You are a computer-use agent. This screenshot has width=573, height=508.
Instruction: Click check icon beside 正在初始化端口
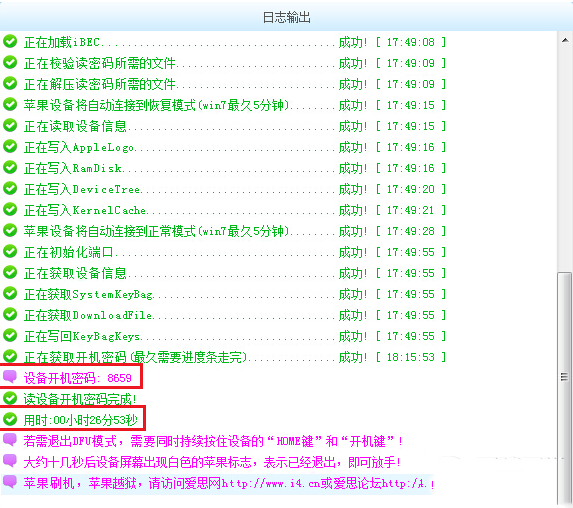10,251
